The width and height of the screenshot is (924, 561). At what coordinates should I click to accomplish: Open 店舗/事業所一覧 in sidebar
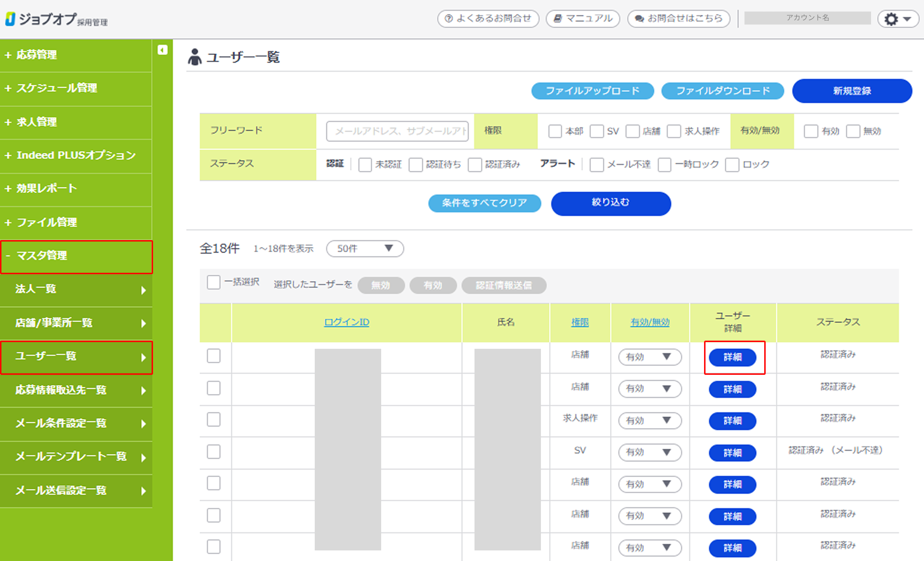click(x=54, y=323)
